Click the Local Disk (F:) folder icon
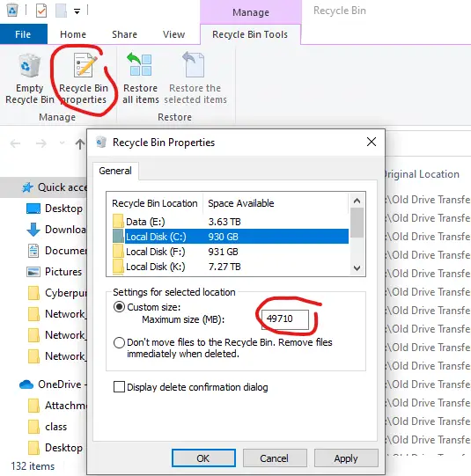 (118, 252)
